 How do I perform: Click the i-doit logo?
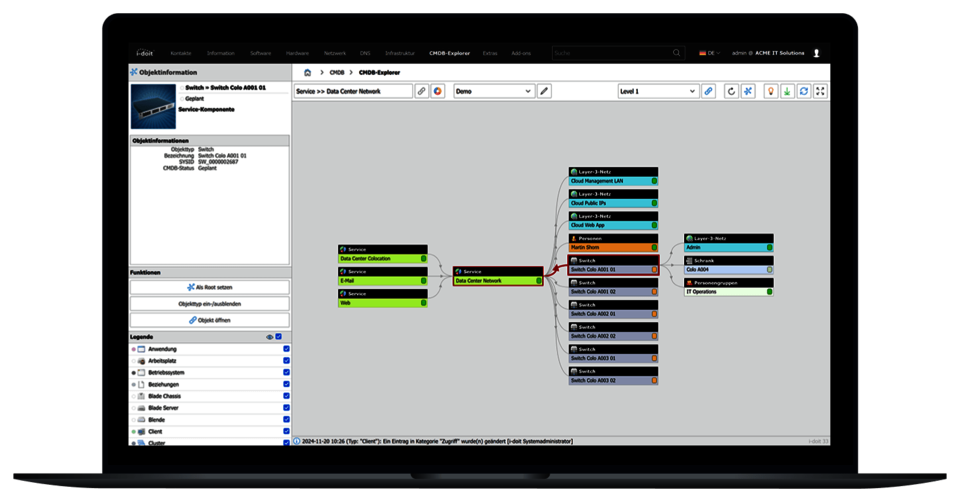(145, 53)
